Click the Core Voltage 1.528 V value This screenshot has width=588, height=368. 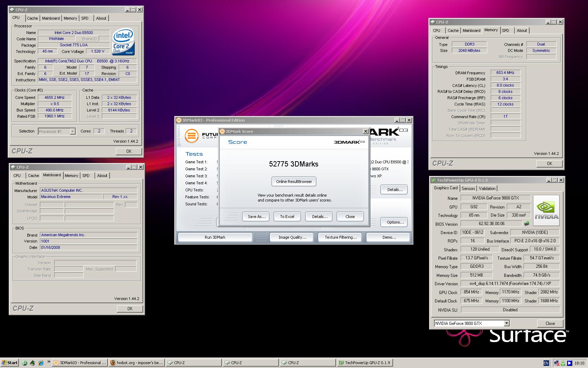pos(98,51)
